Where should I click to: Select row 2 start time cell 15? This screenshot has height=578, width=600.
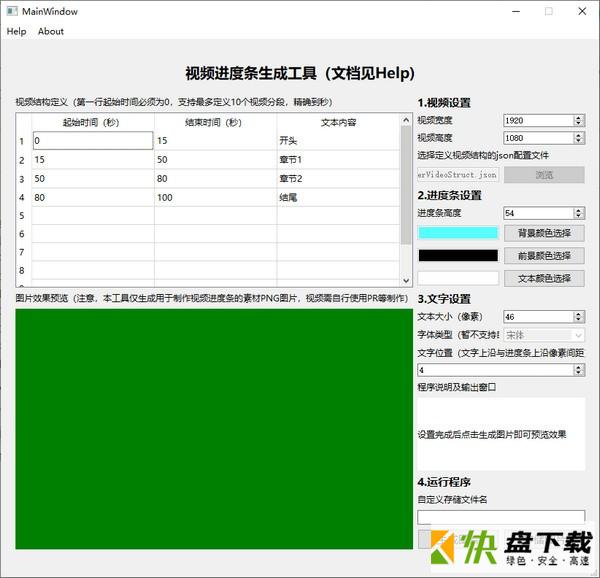93,160
